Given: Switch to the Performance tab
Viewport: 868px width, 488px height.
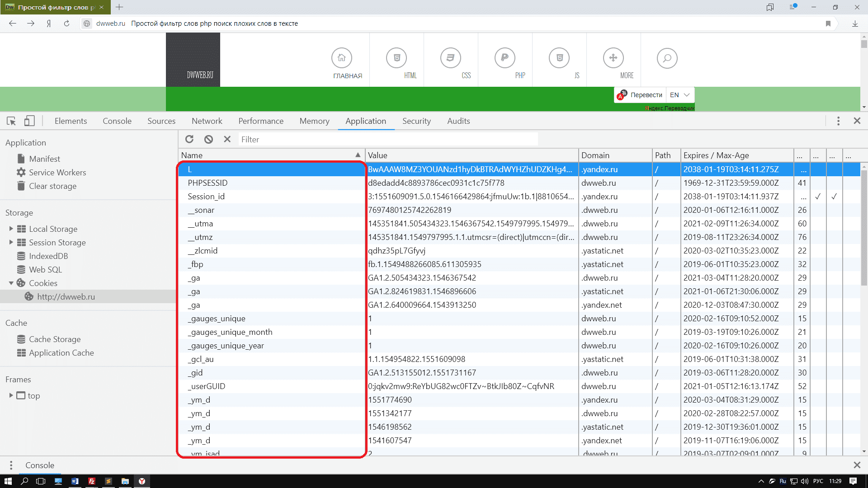Looking at the screenshot, I should pyautogui.click(x=261, y=121).
